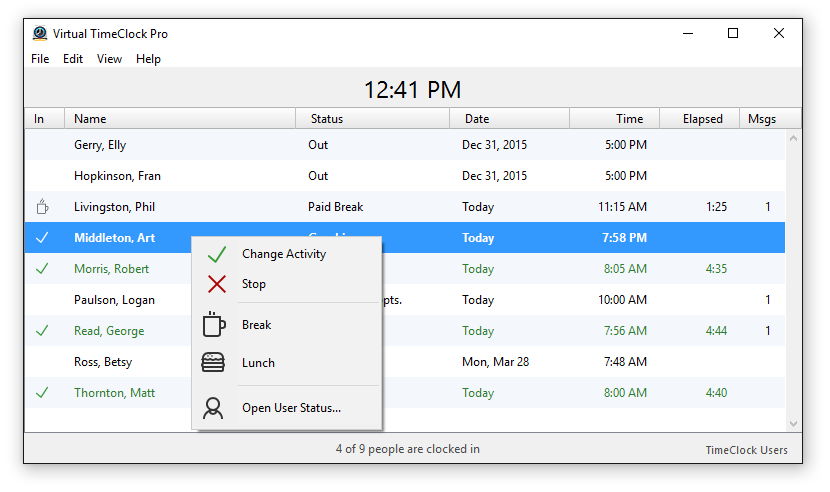Sort by the Name column header
The width and height of the screenshot is (830, 492).
[x=180, y=119]
